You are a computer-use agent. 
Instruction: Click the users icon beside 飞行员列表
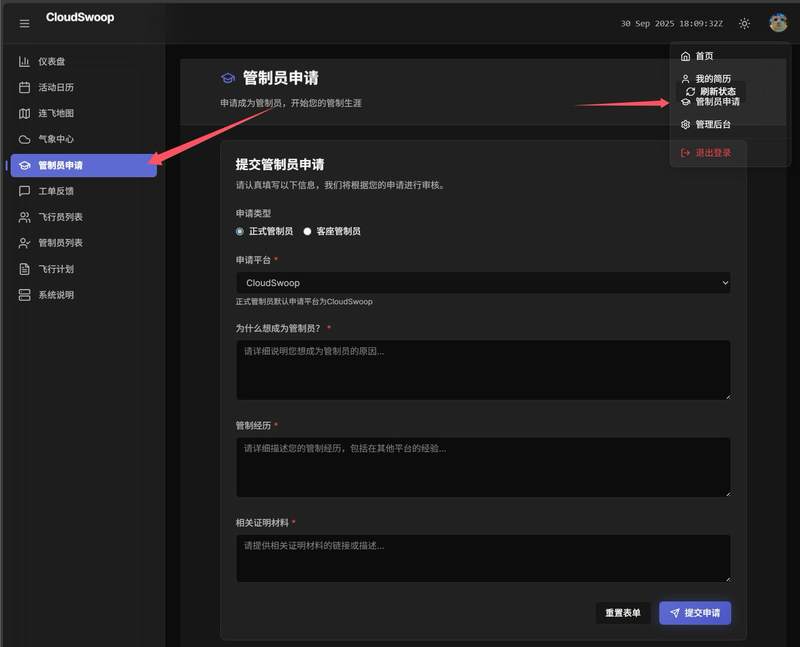pyautogui.click(x=24, y=217)
